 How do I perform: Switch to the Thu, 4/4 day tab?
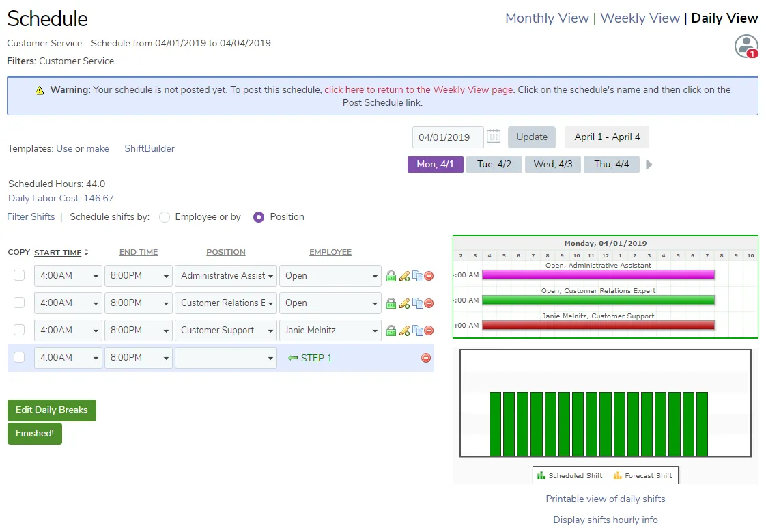point(611,165)
